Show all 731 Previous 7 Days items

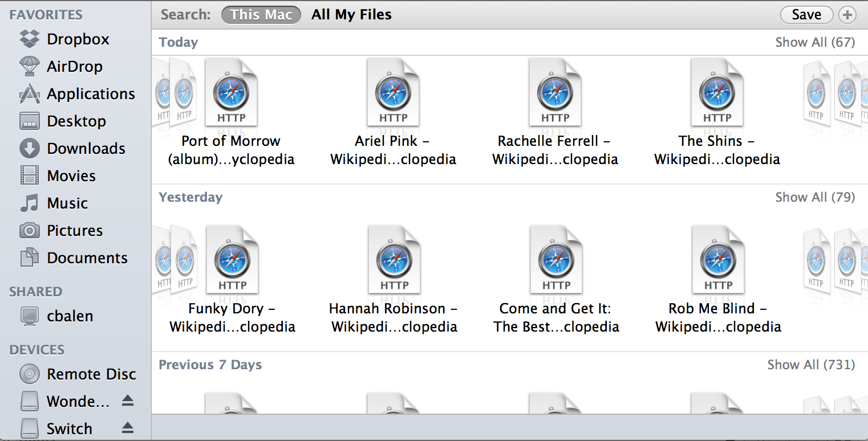pos(811,365)
